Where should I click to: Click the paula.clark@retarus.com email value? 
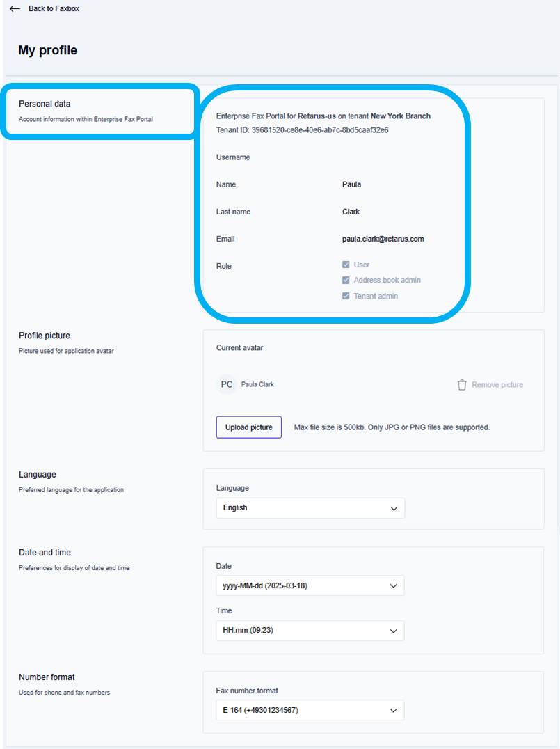pos(383,239)
